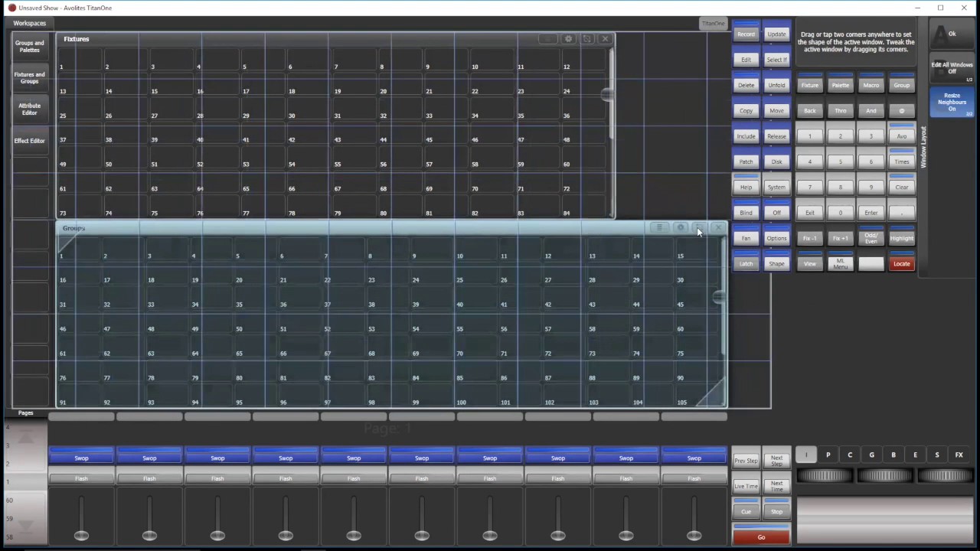Select the P attribute bank
This screenshot has width=980, height=551.
click(x=828, y=455)
